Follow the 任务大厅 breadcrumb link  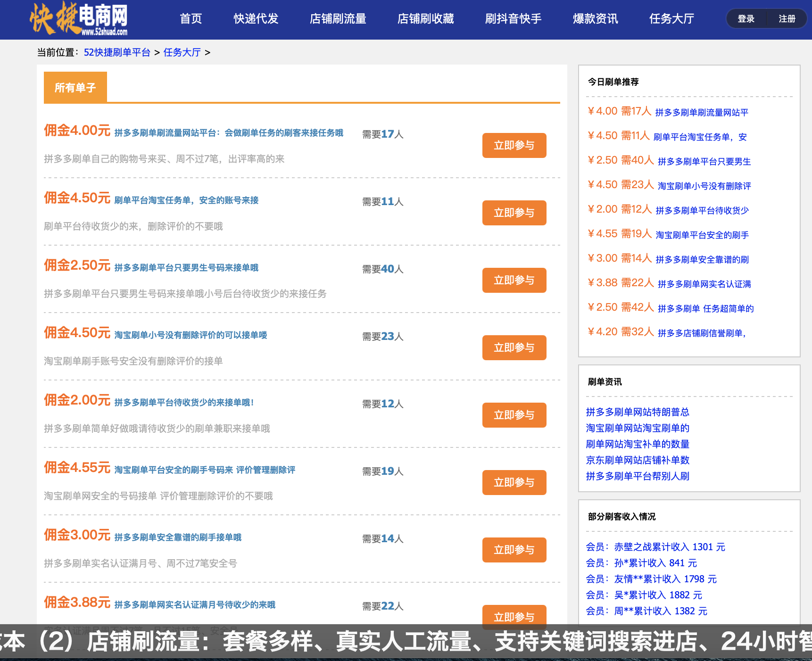click(182, 52)
